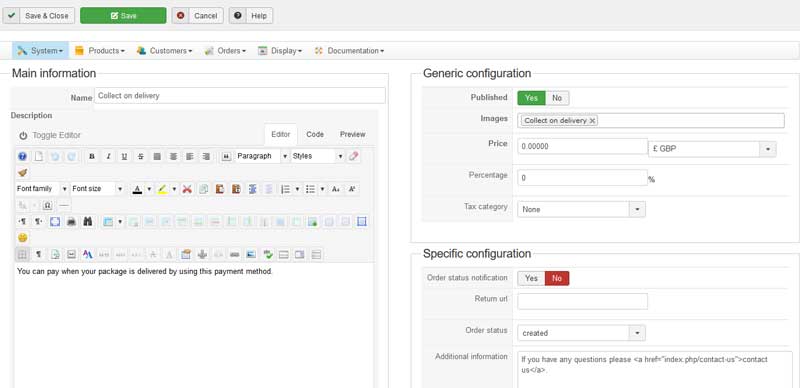Click the Return url input field
This screenshot has width=800, height=388.
tap(583, 301)
